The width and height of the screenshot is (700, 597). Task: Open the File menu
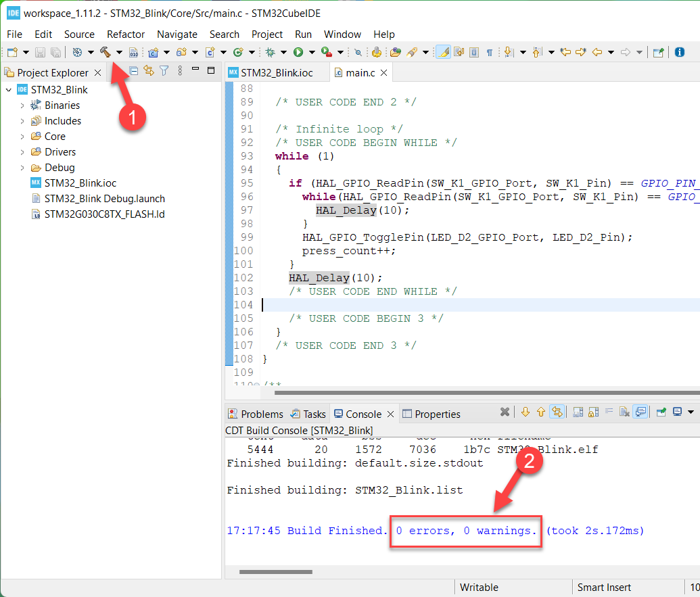(x=14, y=34)
